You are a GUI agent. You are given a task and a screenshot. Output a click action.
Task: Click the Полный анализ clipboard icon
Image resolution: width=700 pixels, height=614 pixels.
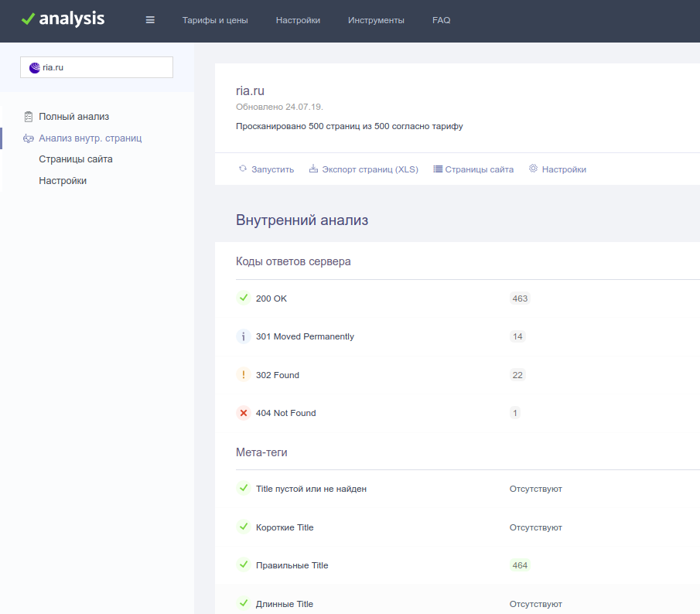[29, 117]
